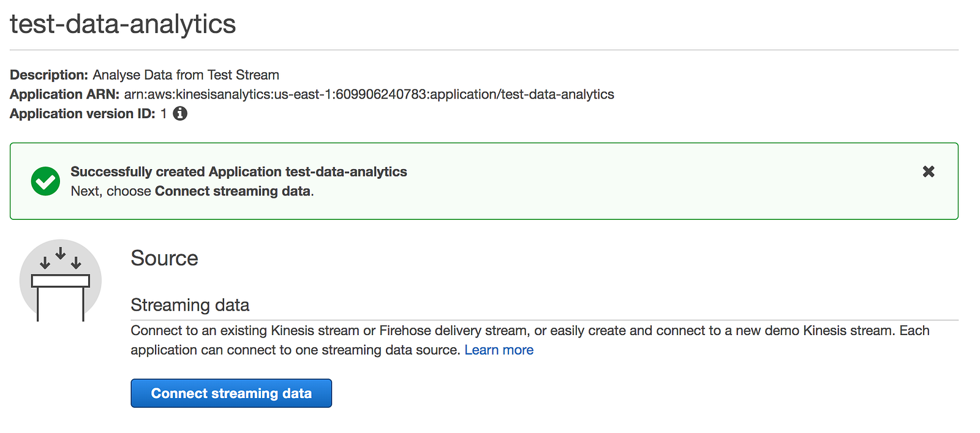Click the Streaming data subheading
Screen dimensions: 980x433
(190, 305)
